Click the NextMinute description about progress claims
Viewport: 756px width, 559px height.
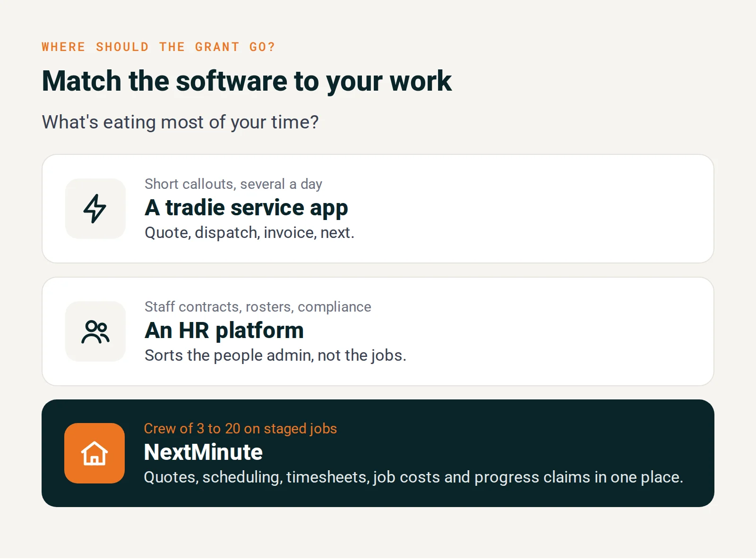413,477
